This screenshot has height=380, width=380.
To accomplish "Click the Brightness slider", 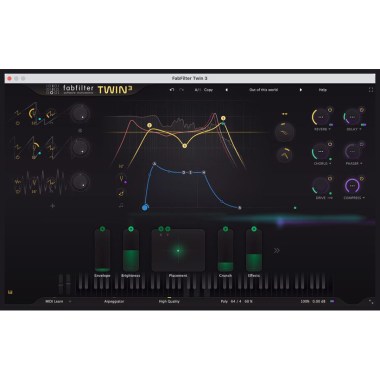I will 131,250.
